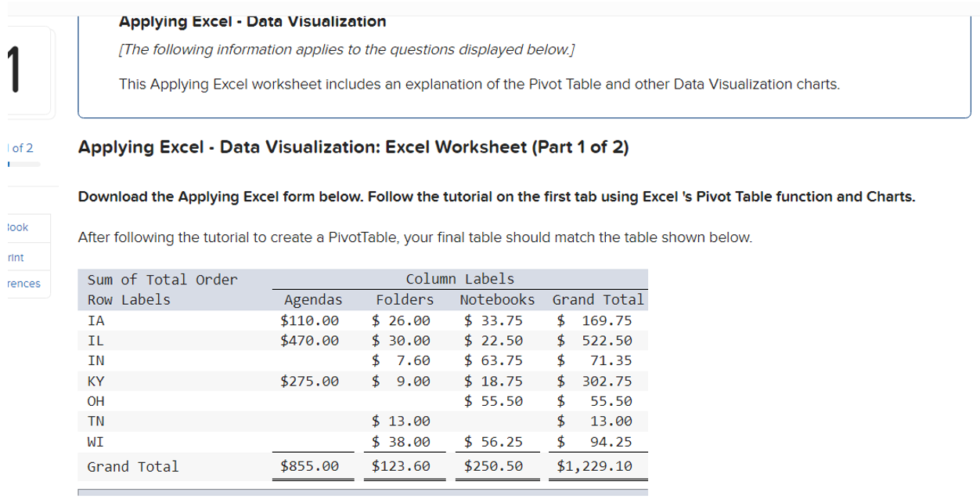Image resolution: width=980 pixels, height=503 pixels.
Task: Click the Applying Excel Data Visualization title
Action: tap(252, 21)
